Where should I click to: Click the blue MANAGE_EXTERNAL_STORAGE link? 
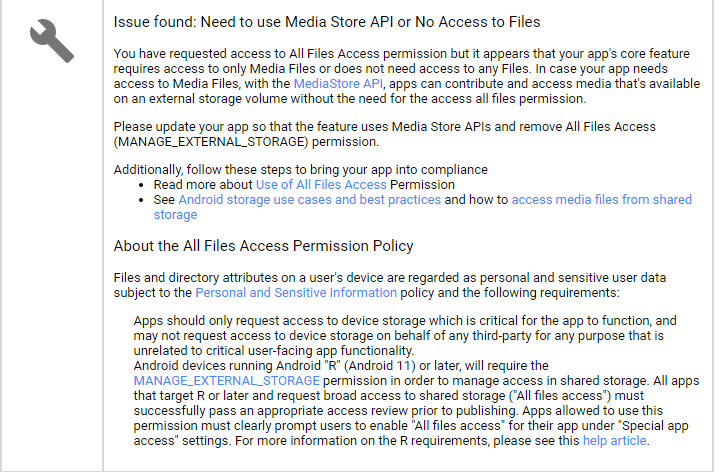(227, 381)
